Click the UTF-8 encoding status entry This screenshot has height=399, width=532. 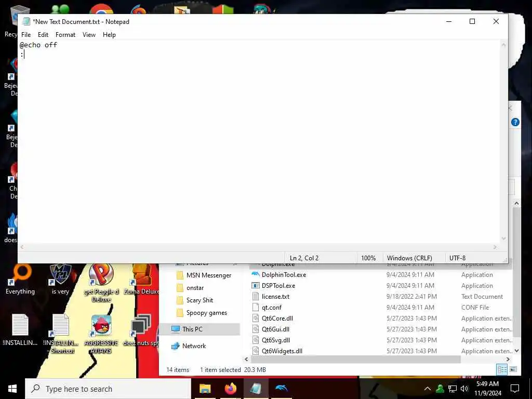coord(457,258)
